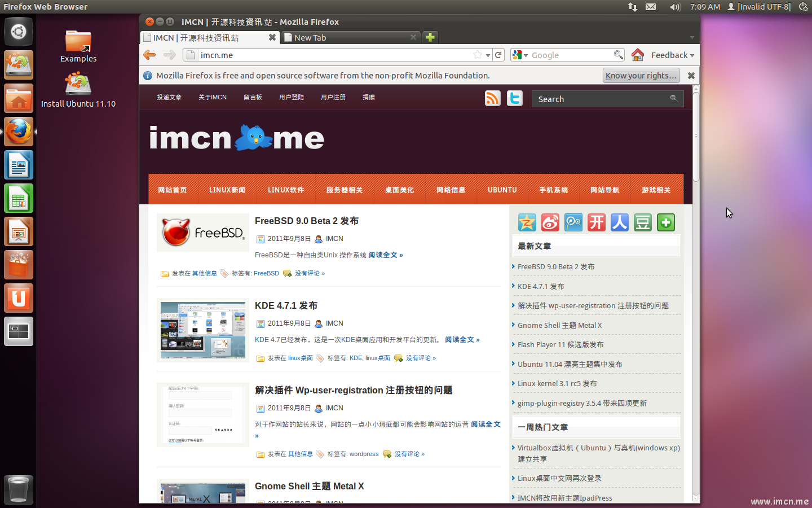Open the site's RSS feed icon
This screenshot has width=812, height=508.
pos(493,98)
